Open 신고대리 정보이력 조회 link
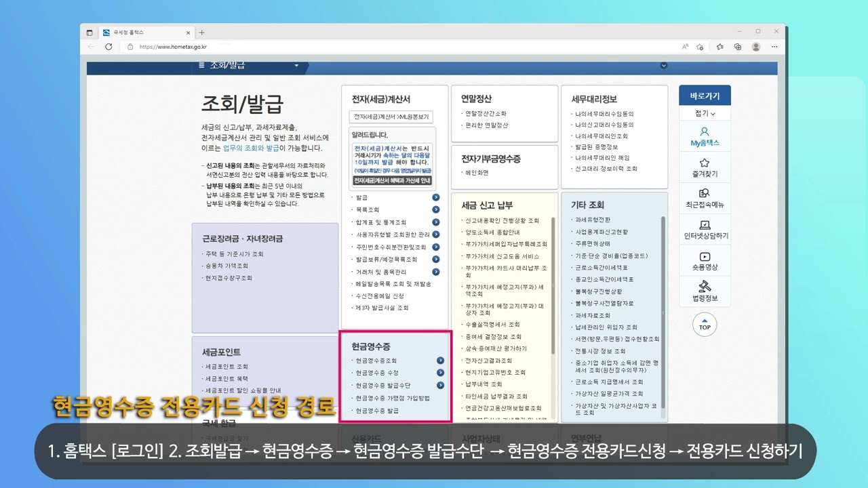The image size is (868, 488). [x=606, y=169]
